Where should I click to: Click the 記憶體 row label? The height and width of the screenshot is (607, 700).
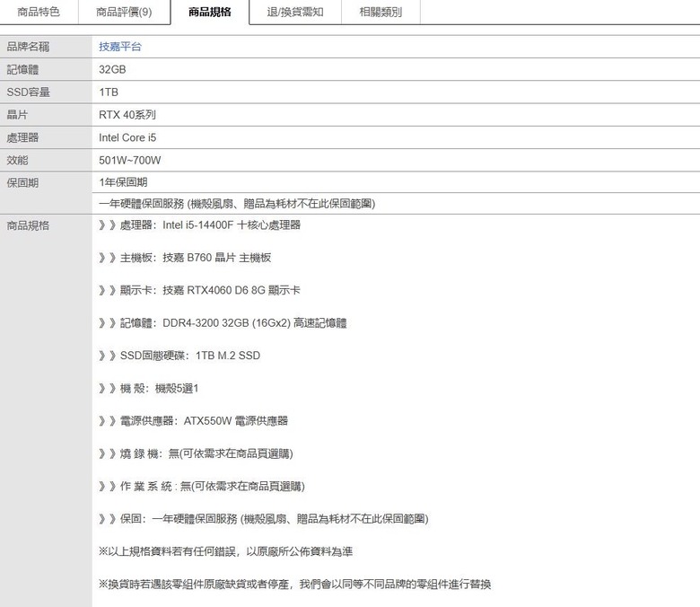[x=22, y=69]
